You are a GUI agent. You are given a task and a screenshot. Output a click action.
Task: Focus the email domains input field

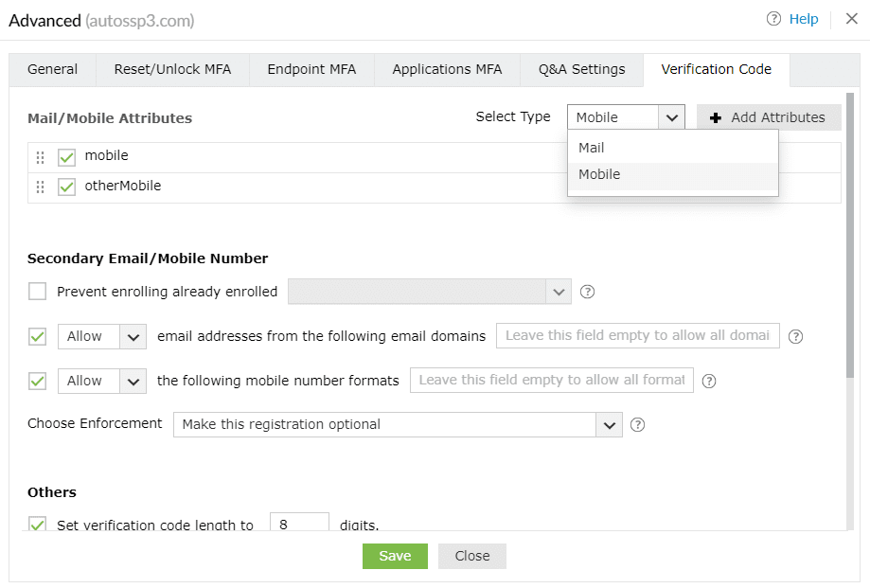coord(637,336)
